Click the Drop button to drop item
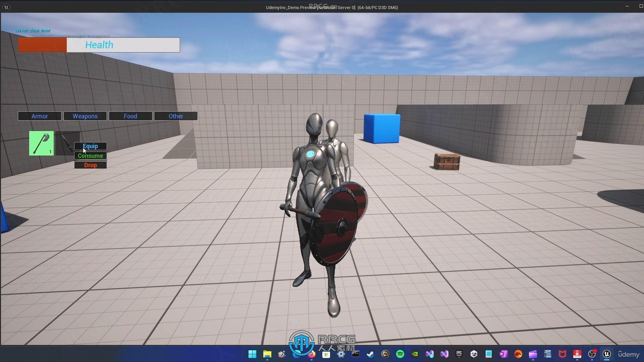644x362 pixels. (91, 165)
